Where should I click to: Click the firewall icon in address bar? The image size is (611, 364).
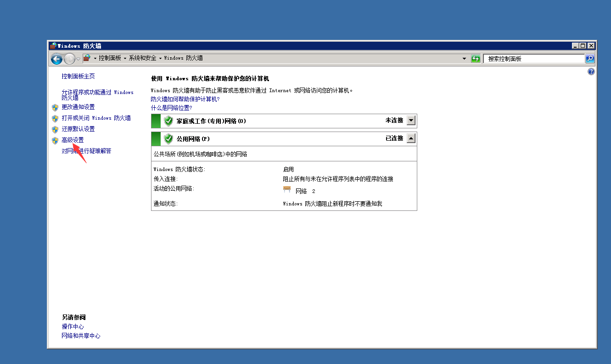tap(87, 58)
